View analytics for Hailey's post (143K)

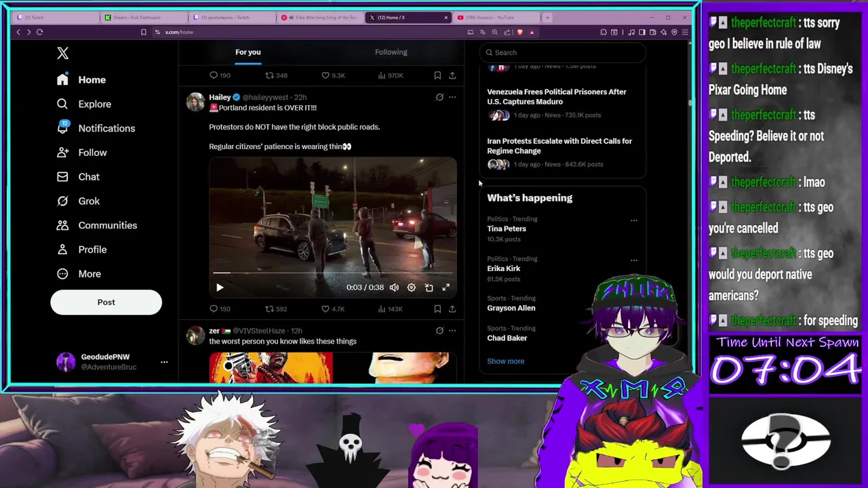(x=389, y=309)
